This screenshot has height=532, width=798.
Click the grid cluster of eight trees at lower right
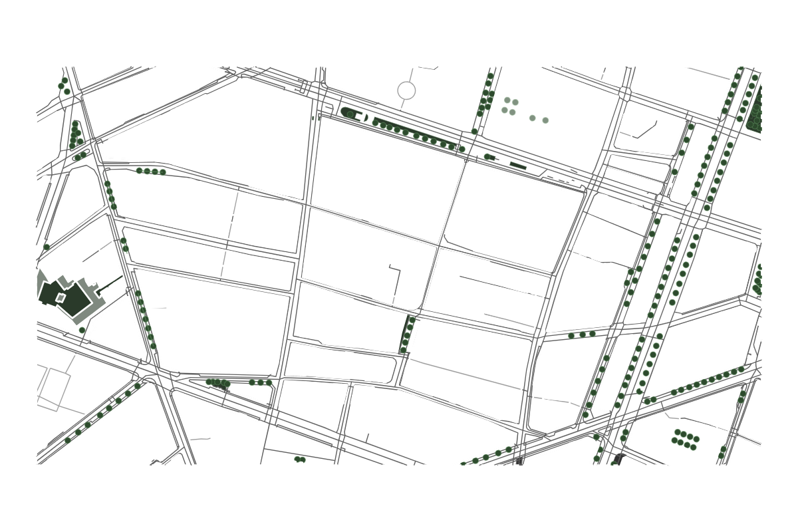(x=686, y=440)
